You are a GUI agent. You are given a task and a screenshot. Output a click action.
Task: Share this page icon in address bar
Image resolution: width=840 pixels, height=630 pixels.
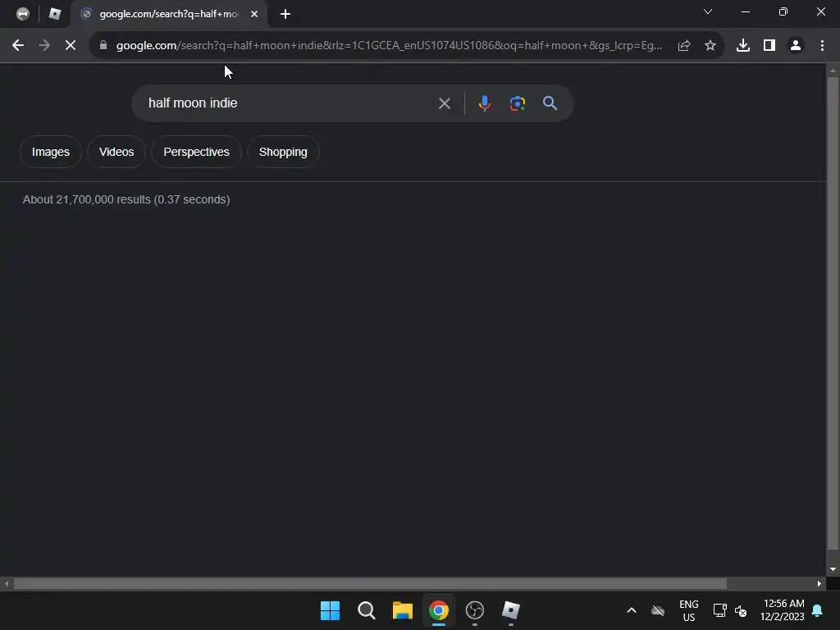pos(683,46)
